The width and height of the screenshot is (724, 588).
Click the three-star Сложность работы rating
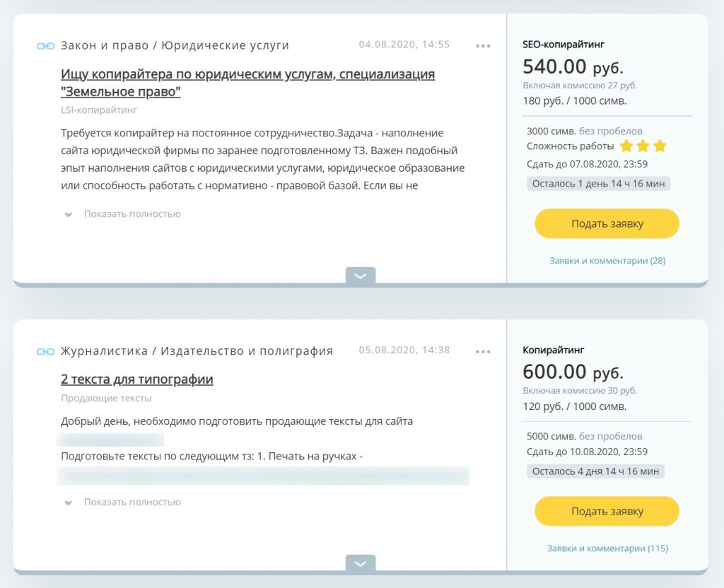pyautogui.click(x=643, y=146)
